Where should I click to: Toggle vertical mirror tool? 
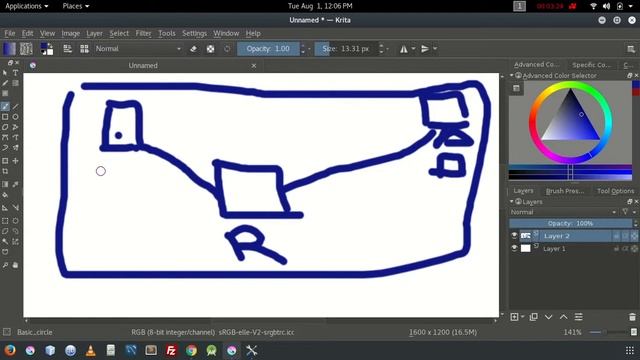[425, 49]
